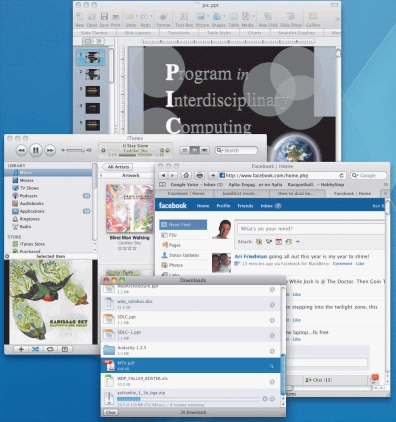
Task: Click the Picture icon in PowerPoint toolbar
Action: [x=201, y=16]
